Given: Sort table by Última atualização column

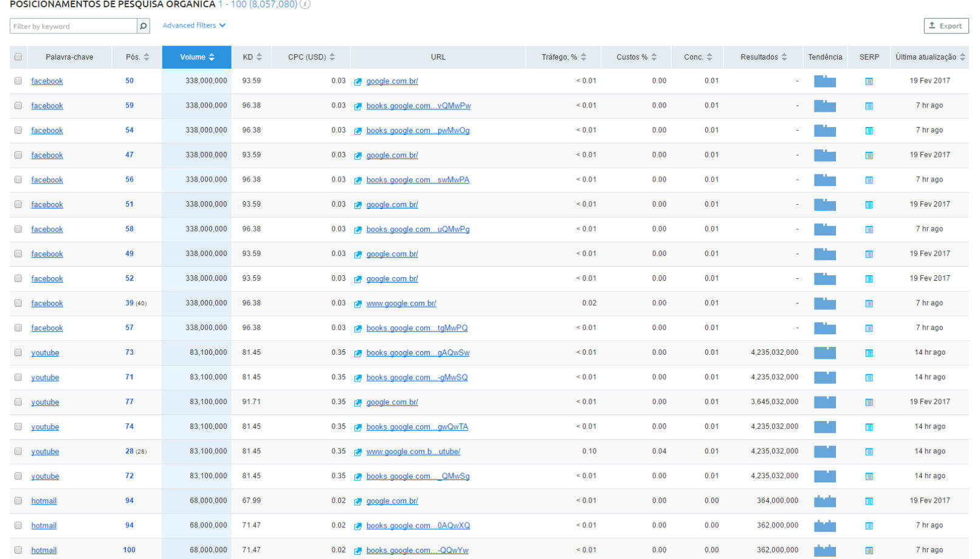Looking at the screenshot, I should [x=930, y=57].
